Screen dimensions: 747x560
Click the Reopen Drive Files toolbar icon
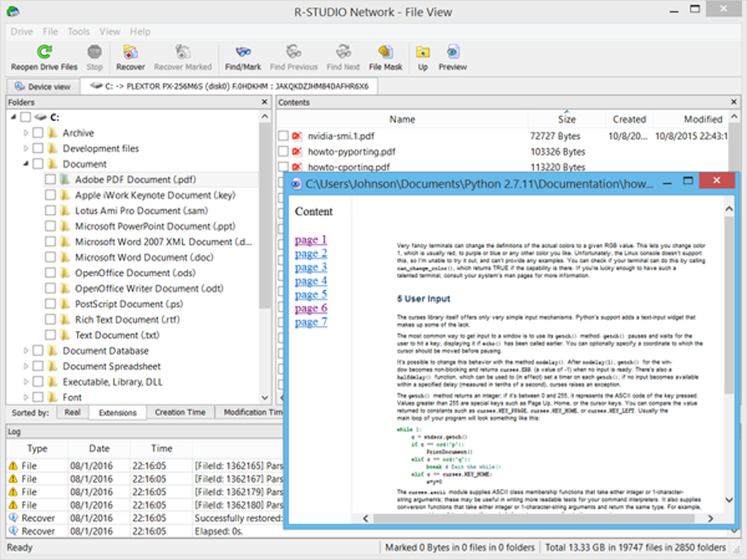click(44, 52)
